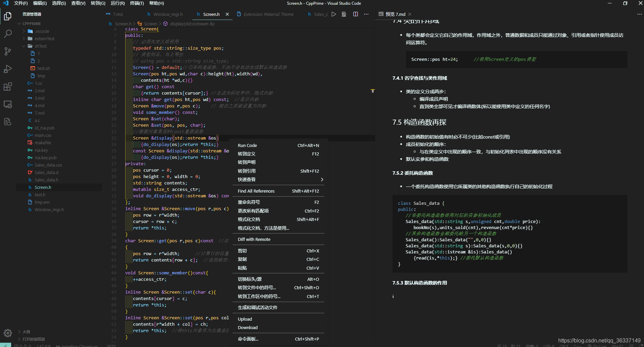Viewport: 644px width, 347px height.
Task: Choose 转到引用 in context menu
Action: pyautogui.click(x=278, y=171)
